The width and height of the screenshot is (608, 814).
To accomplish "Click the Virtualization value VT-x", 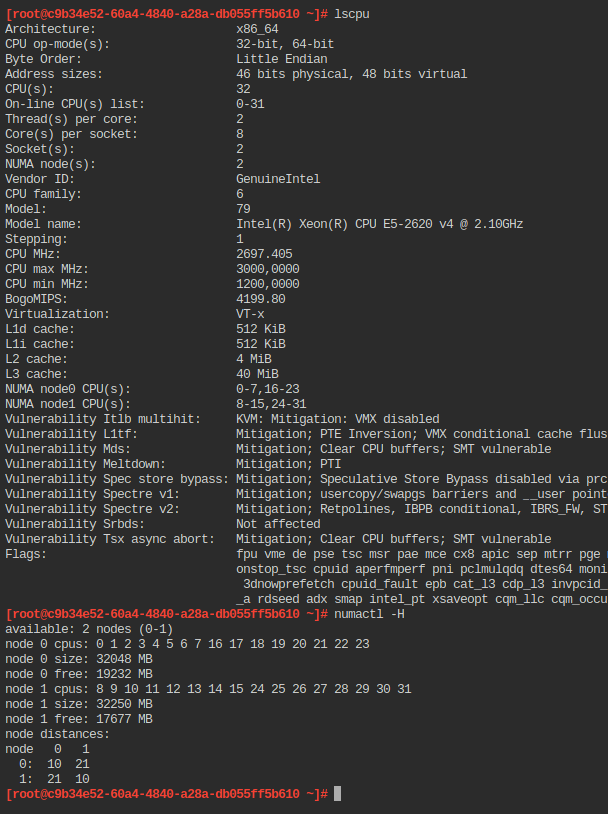I will click(x=250, y=314).
